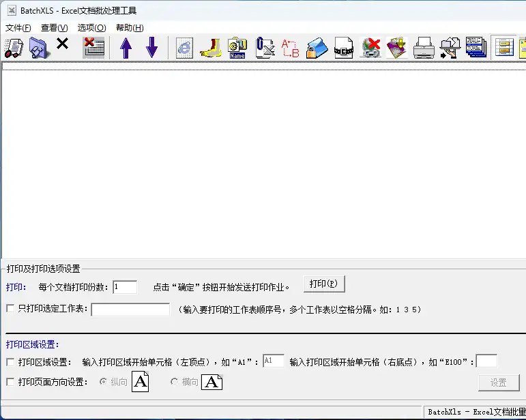Move item up with the up arrow
526x420 pixels.
(x=126, y=48)
